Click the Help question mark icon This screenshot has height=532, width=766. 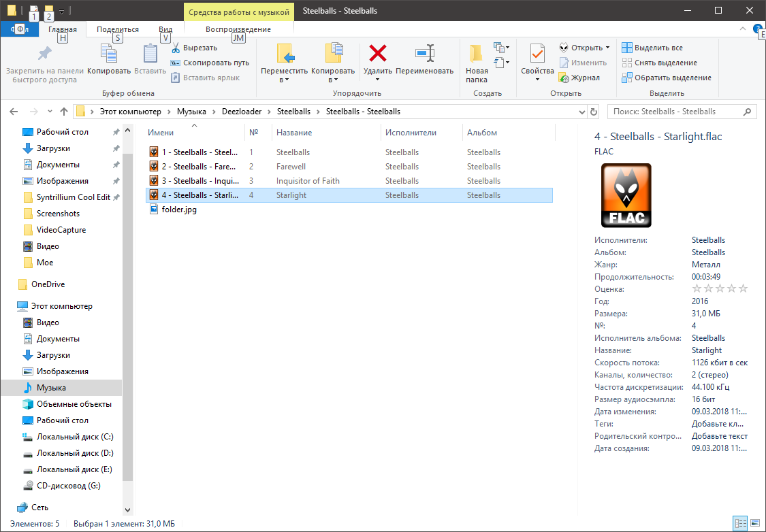click(757, 29)
